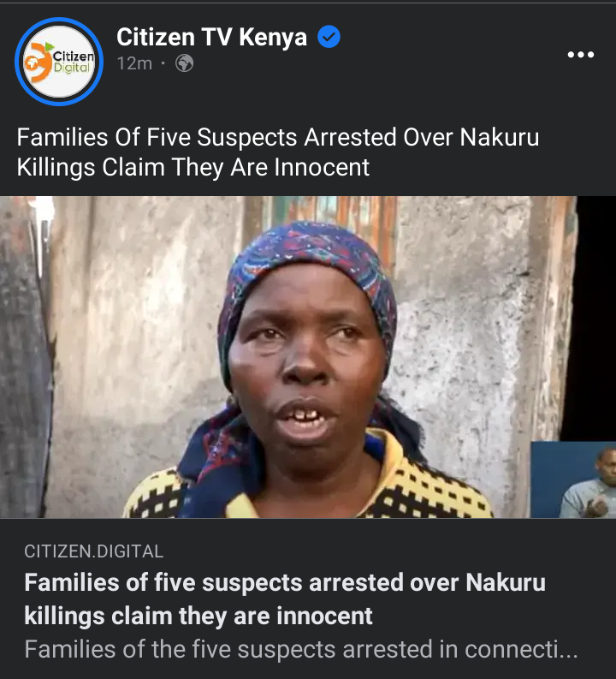Open the Citizen TV Kenya page name

[x=211, y=37]
